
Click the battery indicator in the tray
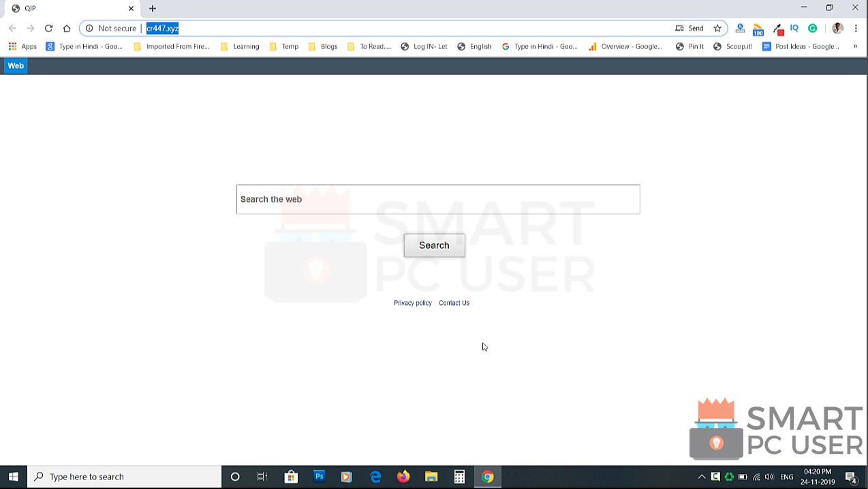(x=742, y=476)
